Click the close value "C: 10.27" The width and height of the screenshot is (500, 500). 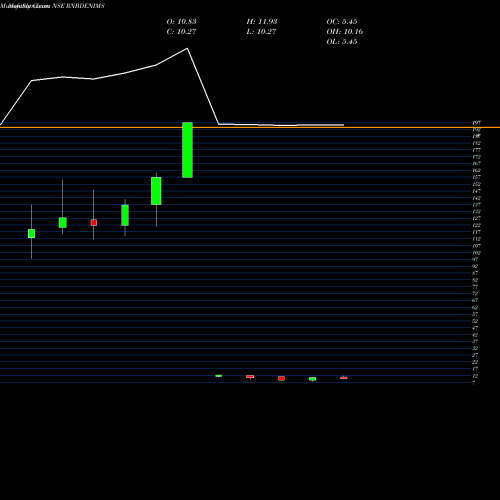[181, 32]
